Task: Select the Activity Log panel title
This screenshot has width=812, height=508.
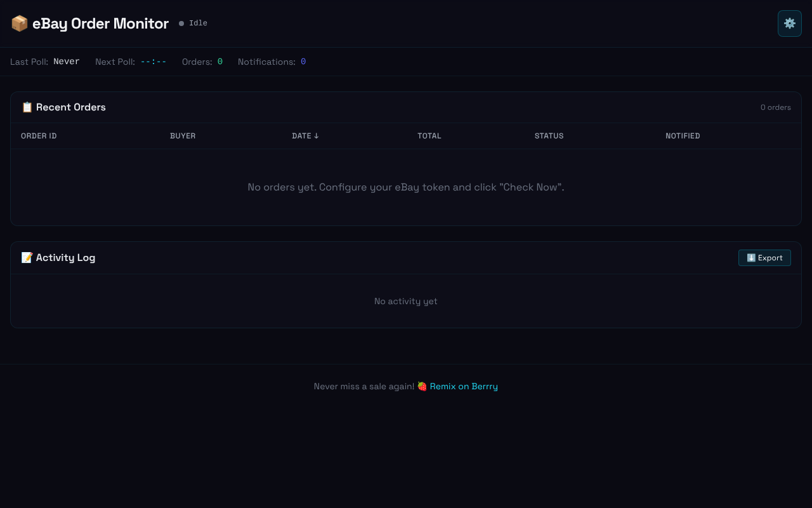Action: tap(65, 257)
